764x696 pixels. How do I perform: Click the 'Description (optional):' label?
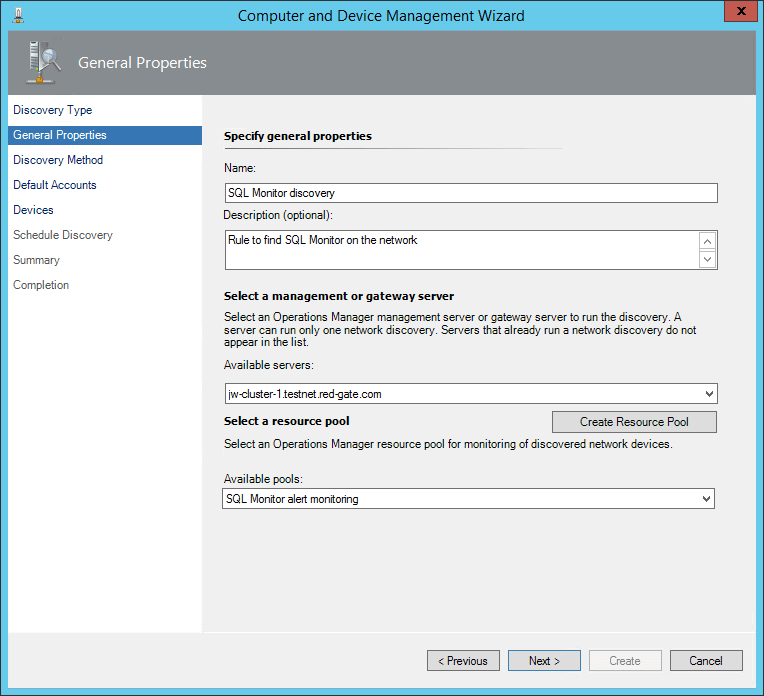pos(278,215)
